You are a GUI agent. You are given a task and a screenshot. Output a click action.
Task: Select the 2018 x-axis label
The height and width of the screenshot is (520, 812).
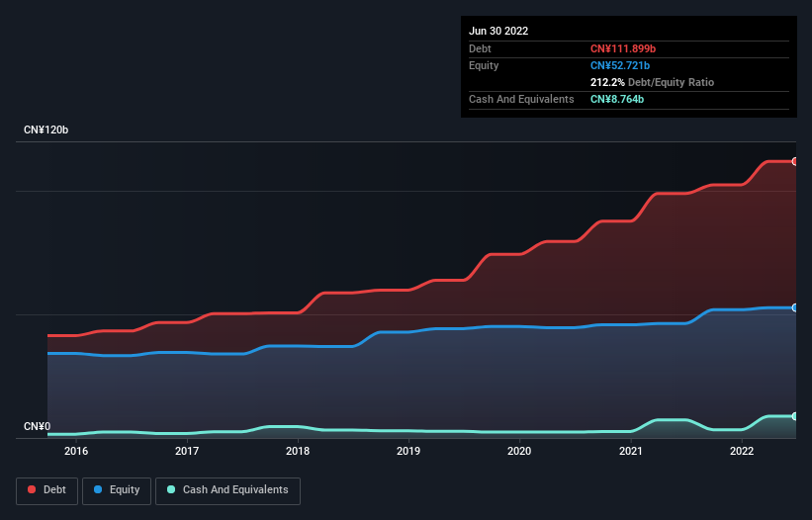point(298,451)
